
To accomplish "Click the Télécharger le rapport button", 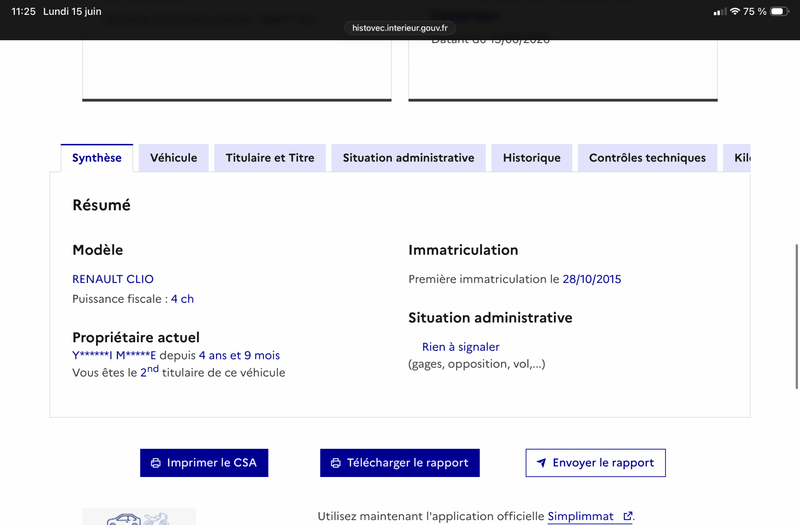I will (x=400, y=463).
